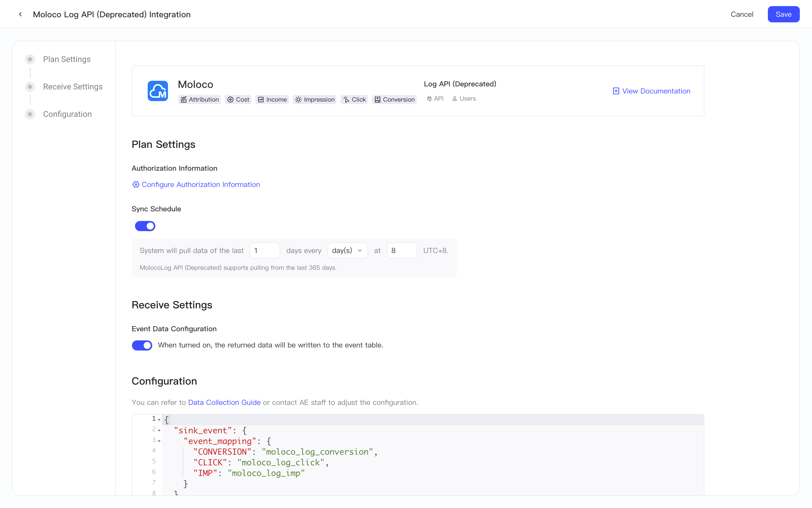Click the "moloco_log_click" value in editor
Viewport: 812px width, 508px height.
pos(281,463)
